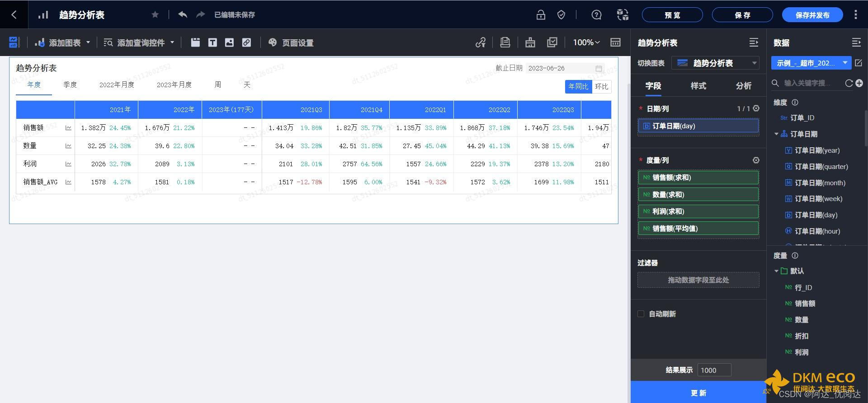Open the 样式 tab
This screenshot has height=403, width=868.
pos(698,85)
